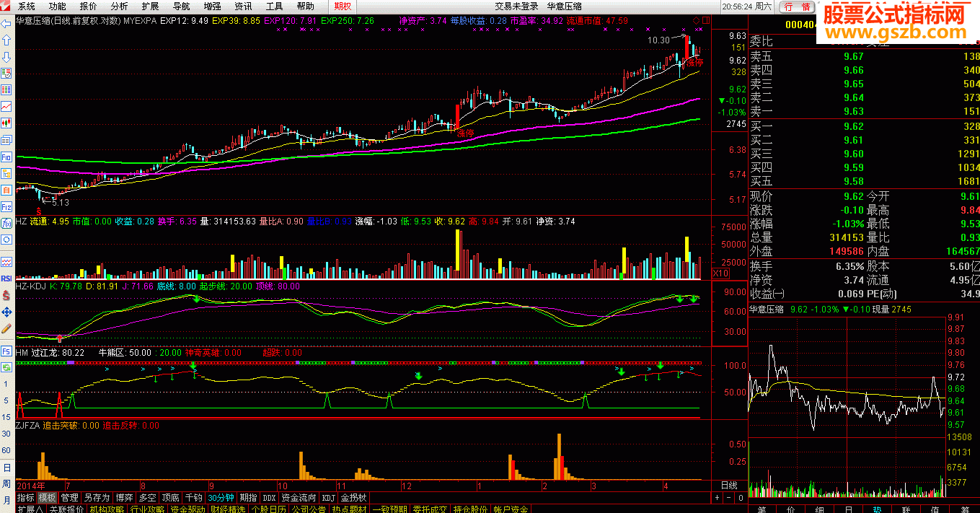Open the 功能 menu
Screen dimensions: 980x513
pyautogui.click(x=57, y=6)
